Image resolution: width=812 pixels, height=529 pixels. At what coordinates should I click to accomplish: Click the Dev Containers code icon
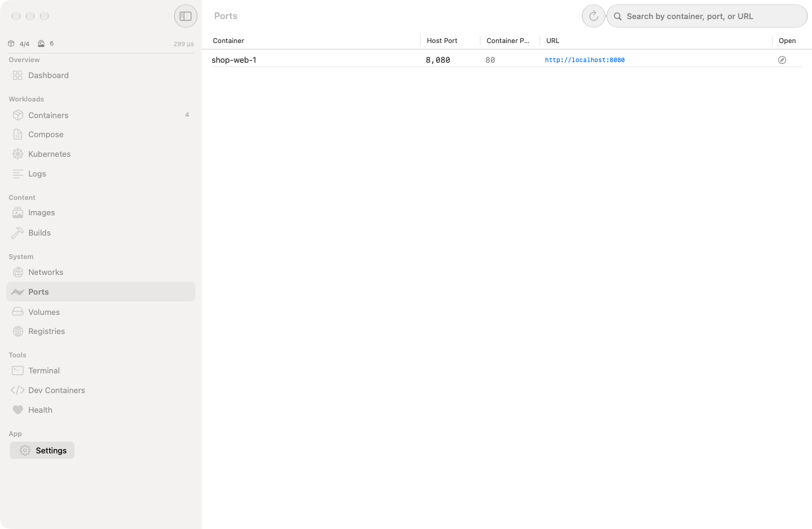click(18, 391)
